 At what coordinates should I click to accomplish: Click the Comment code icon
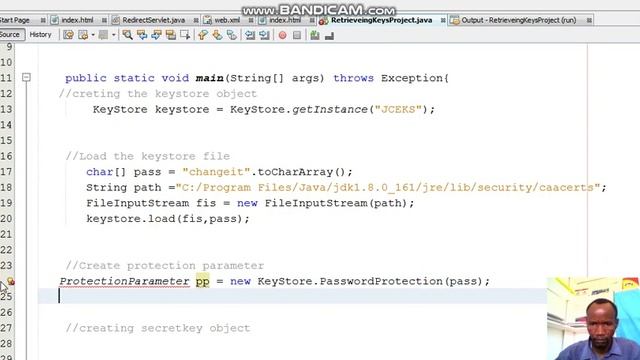point(315,35)
